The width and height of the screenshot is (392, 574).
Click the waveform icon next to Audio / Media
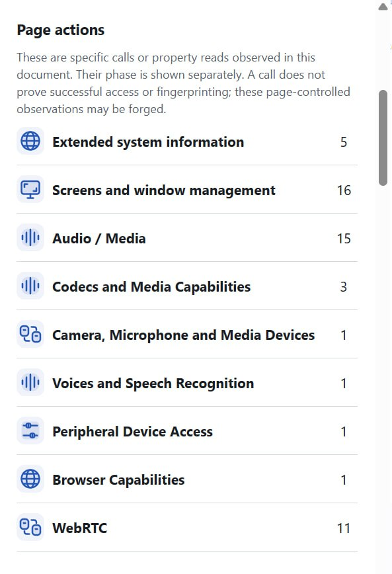pos(30,238)
